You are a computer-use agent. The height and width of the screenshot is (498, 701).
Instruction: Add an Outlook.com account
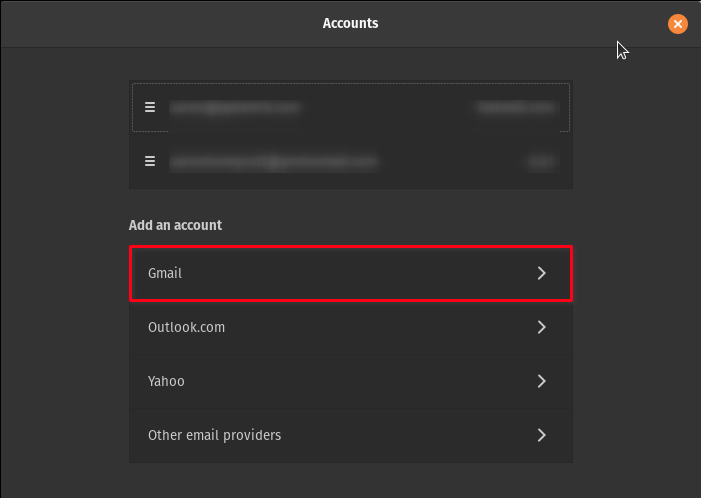point(351,327)
